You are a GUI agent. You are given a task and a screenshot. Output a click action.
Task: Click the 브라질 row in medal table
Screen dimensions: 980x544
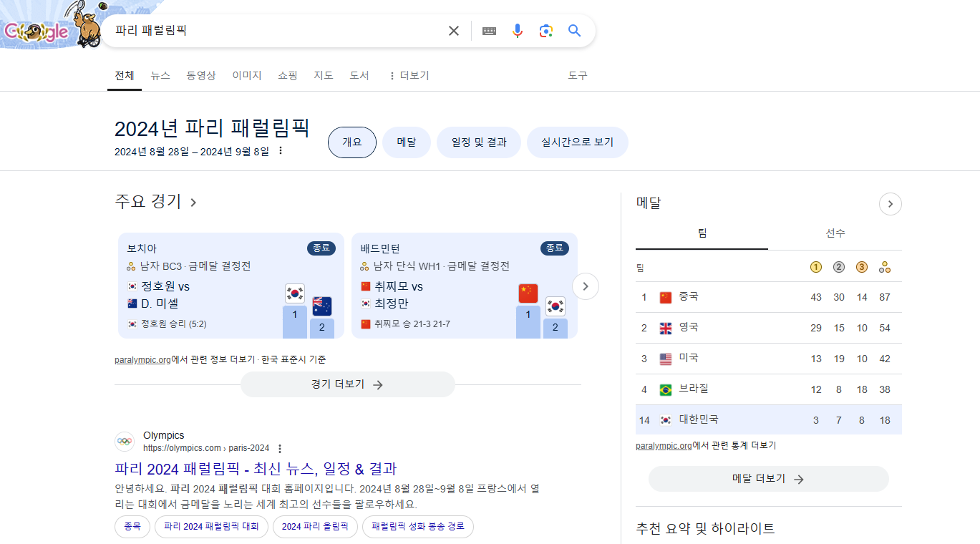tap(769, 389)
